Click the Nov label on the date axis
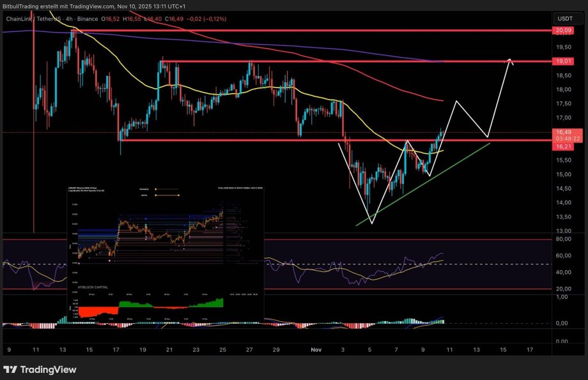Image resolution: width=588 pixels, height=380 pixels. pos(316,350)
